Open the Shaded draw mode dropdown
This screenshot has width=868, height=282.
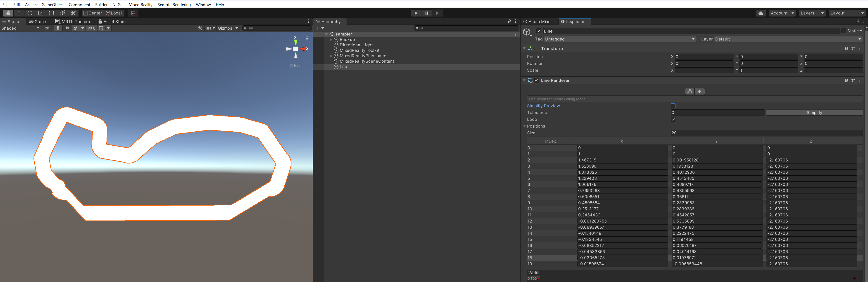(x=20, y=28)
